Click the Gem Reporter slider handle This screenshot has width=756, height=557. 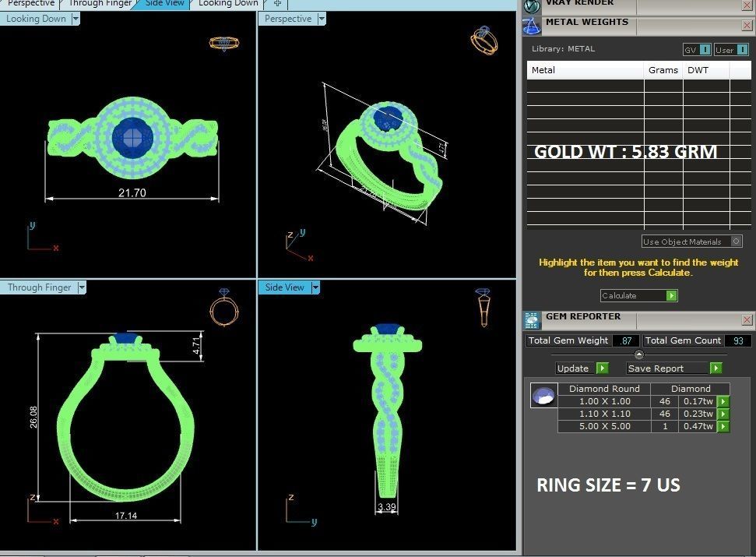[639, 355]
